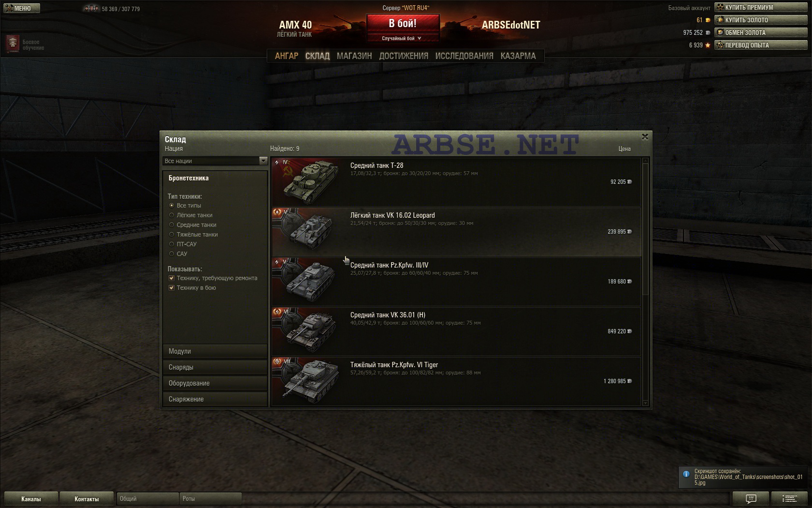The height and width of the screenshot is (508, 812).
Task: Open the chat messages icon in bottom bar
Action: click(751, 498)
